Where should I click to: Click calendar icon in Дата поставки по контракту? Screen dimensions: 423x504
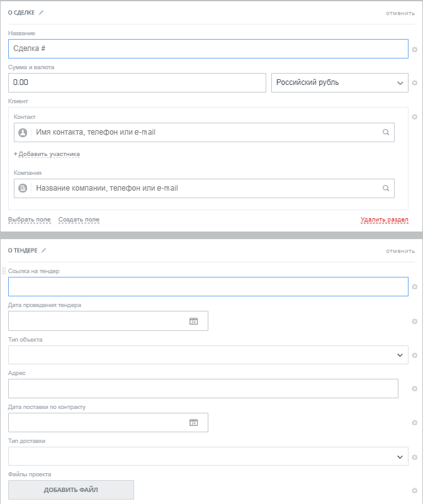coord(194,422)
